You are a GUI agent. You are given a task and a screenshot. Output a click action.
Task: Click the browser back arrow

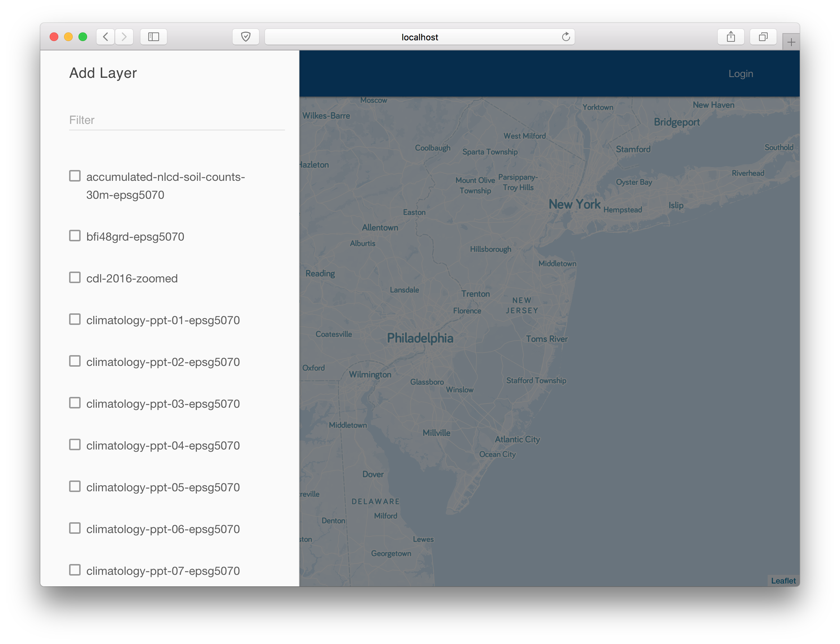(x=105, y=37)
